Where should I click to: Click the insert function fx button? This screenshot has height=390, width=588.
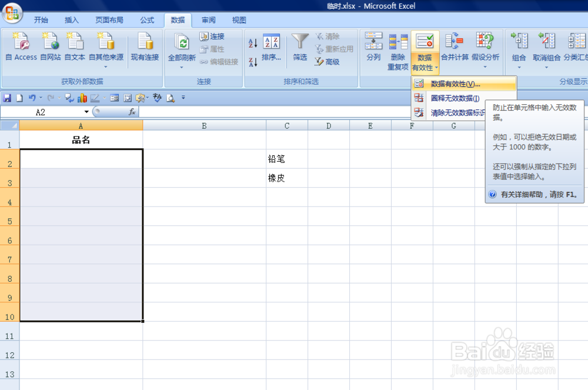[x=132, y=112]
